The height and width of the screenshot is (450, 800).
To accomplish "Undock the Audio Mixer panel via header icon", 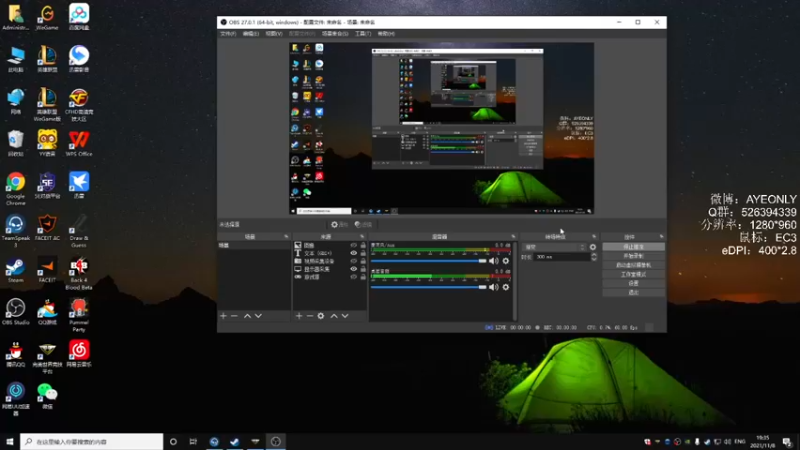I will tap(513, 237).
